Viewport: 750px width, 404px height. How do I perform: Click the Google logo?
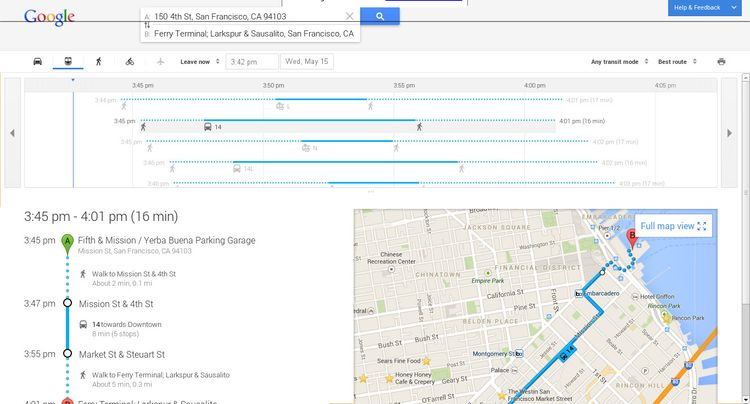point(49,18)
